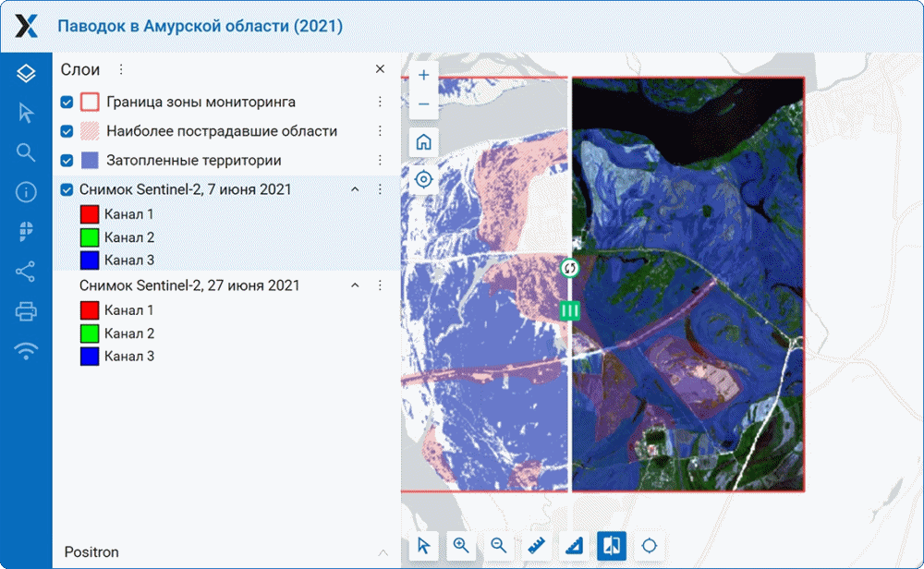This screenshot has height=569, width=924.
Task: Collapse the Sentinel-2 7 июня 2021 legend
Action: 354,189
